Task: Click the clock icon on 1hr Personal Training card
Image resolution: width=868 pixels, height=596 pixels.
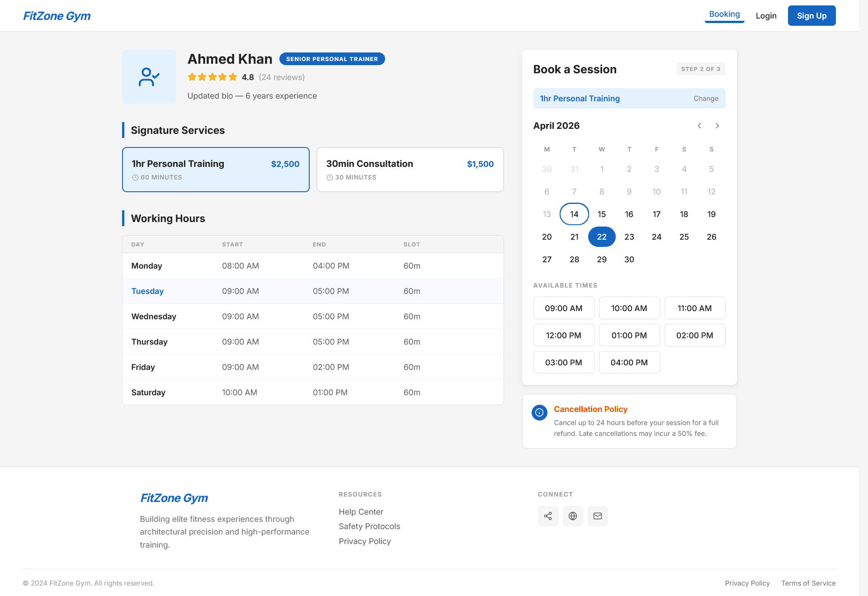Action: click(x=135, y=177)
